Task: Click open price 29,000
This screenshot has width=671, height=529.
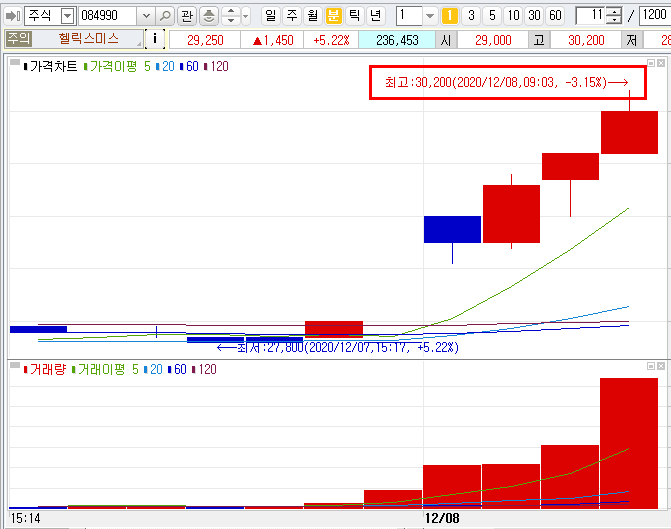Action: [x=493, y=40]
